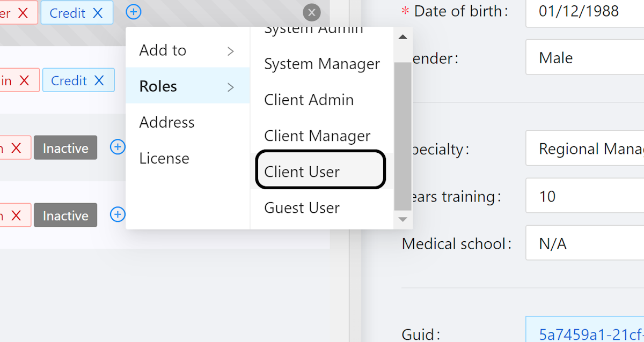Choose the System Manager role
This screenshot has height=342, width=644.
coord(322,64)
